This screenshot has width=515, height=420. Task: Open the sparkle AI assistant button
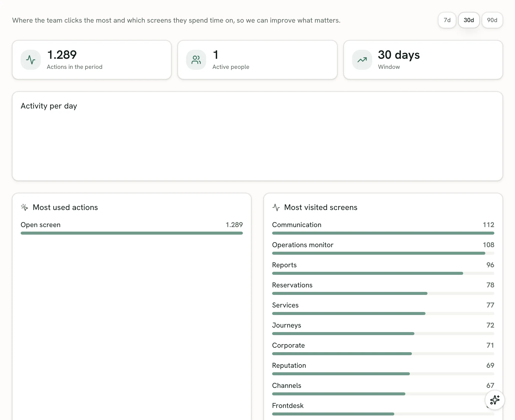click(495, 400)
